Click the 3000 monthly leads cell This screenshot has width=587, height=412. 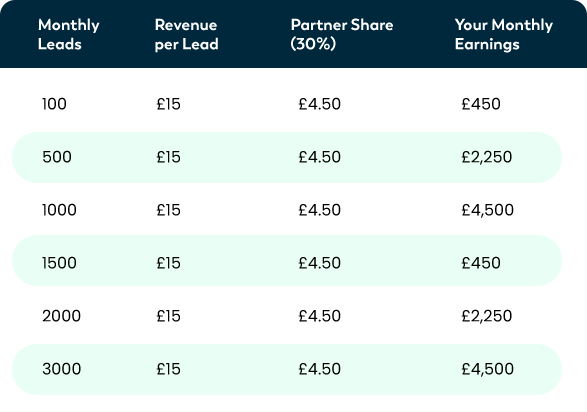pos(61,369)
